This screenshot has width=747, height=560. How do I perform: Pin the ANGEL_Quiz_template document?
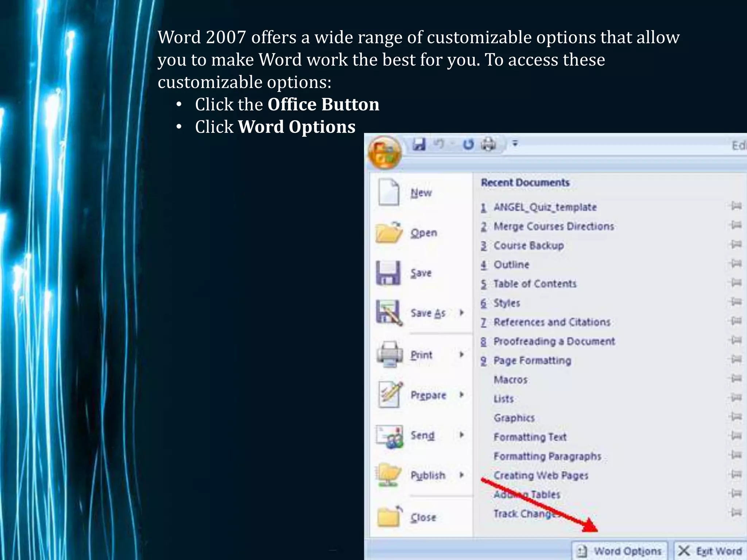pos(736,206)
